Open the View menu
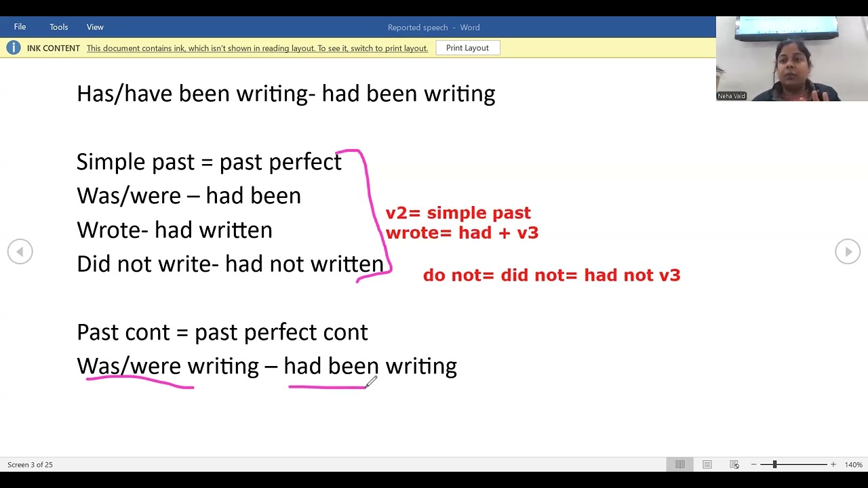868x488 pixels. [x=95, y=27]
